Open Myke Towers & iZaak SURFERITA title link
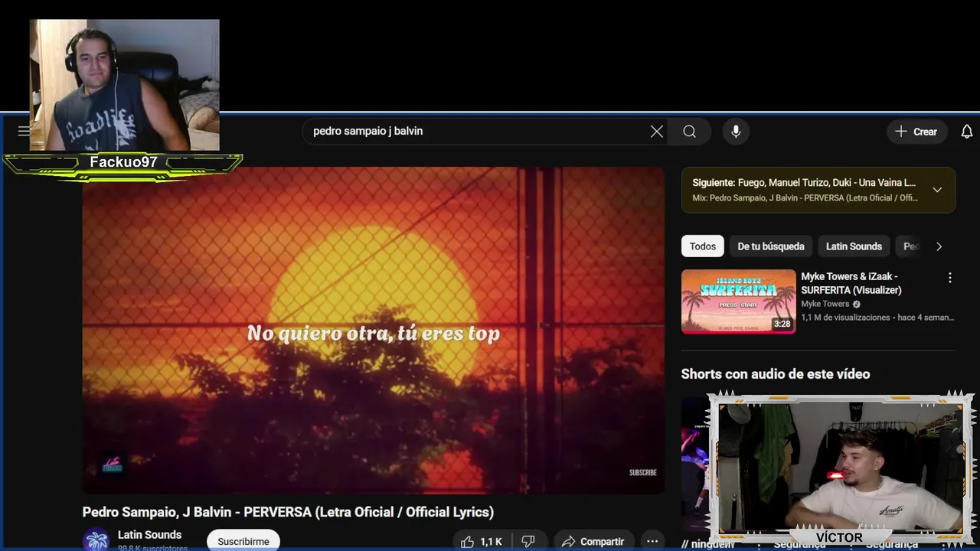Viewport: 980px width, 551px height. coord(851,283)
